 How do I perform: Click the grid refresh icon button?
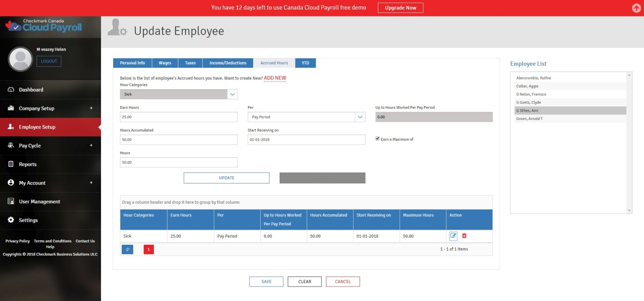[x=127, y=249]
